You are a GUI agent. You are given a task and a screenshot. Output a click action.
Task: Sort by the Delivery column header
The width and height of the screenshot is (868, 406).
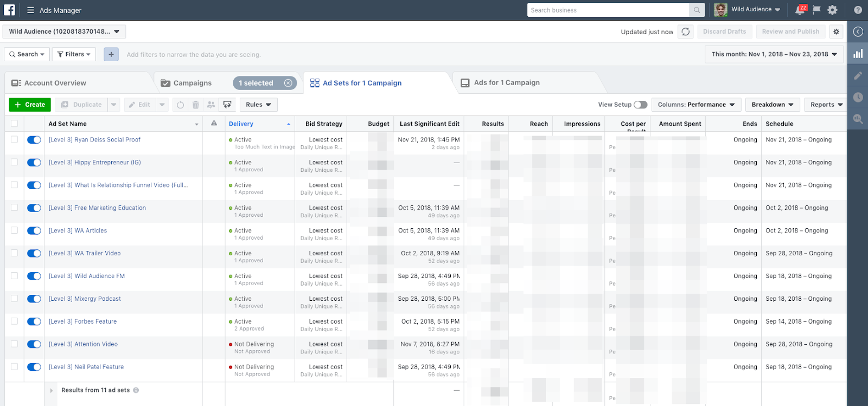coord(260,124)
